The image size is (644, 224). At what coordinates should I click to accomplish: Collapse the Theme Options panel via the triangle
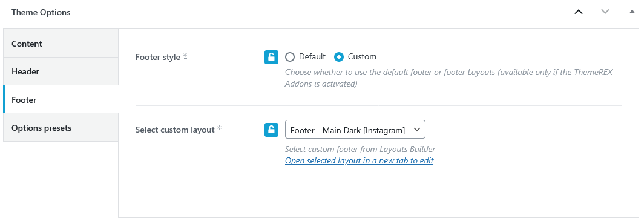click(x=632, y=12)
